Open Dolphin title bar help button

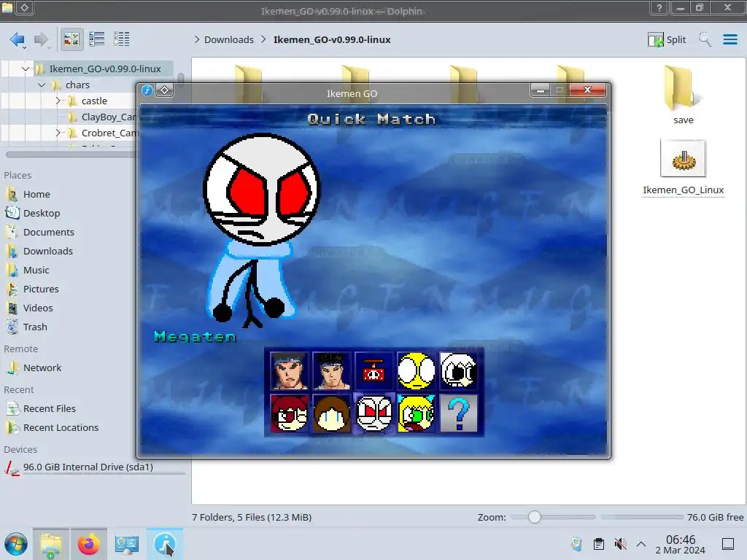point(659,7)
